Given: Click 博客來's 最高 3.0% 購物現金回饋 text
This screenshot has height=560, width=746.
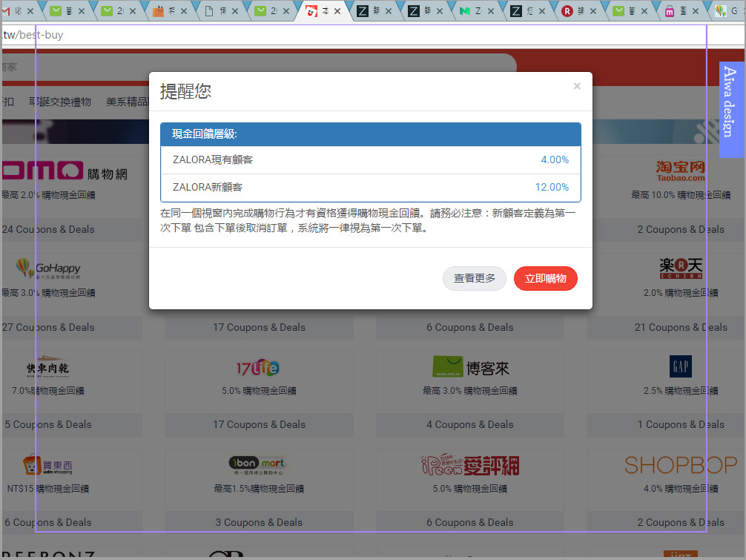Looking at the screenshot, I should (469, 391).
